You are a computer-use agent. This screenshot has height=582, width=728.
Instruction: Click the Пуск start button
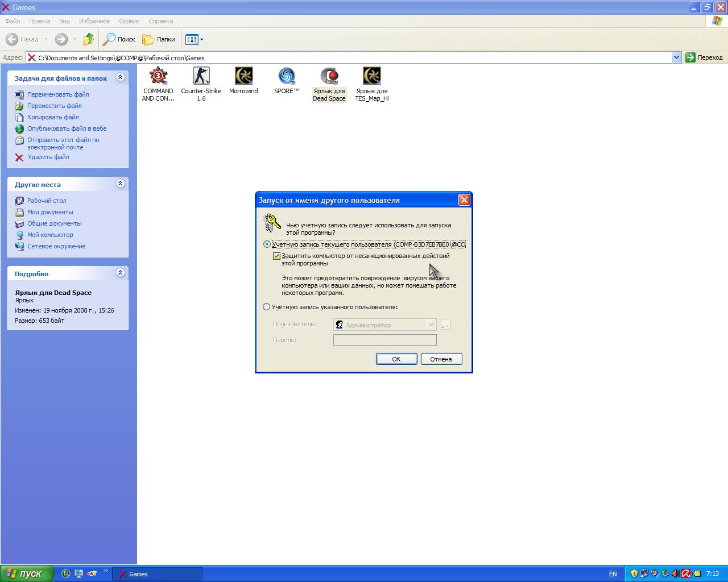pos(27,574)
